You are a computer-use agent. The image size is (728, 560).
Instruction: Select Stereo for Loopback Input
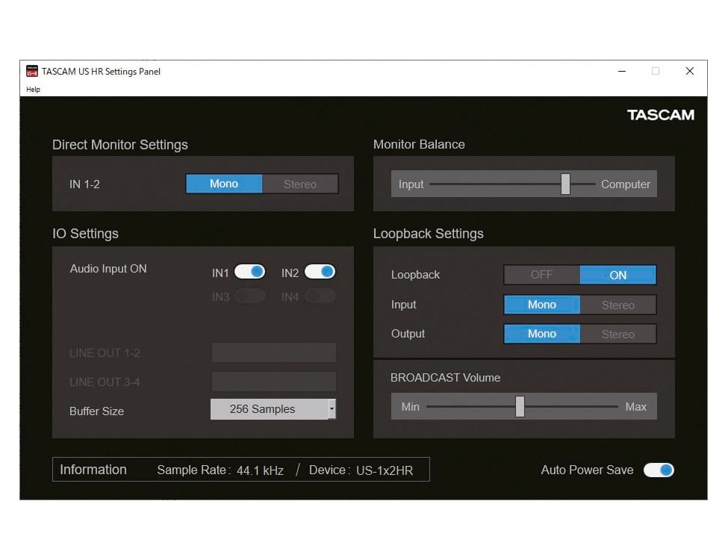point(618,305)
